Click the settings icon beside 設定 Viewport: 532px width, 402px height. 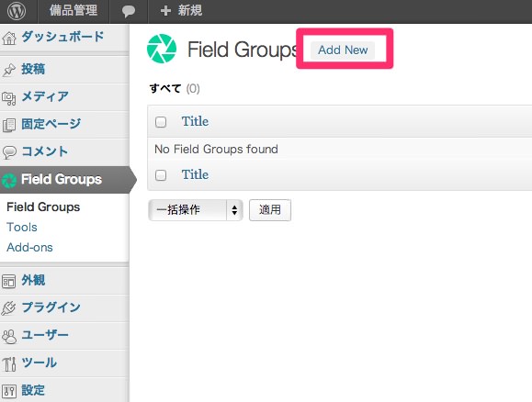(x=9, y=391)
